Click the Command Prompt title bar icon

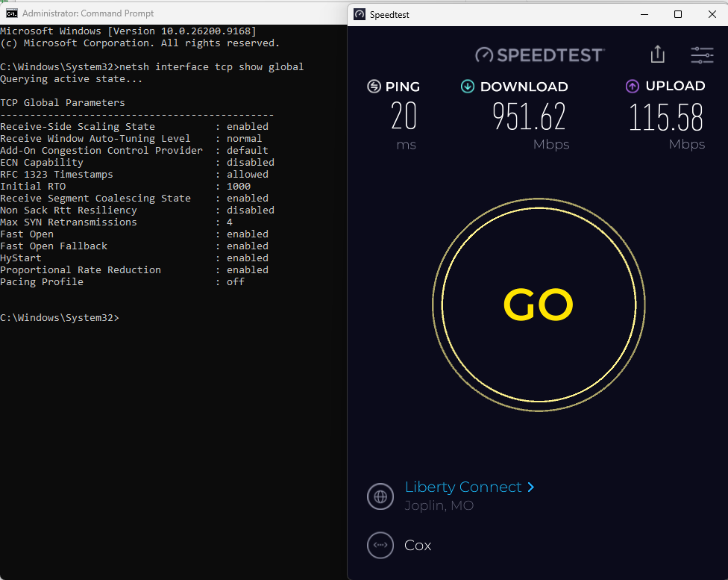coord(12,13)
